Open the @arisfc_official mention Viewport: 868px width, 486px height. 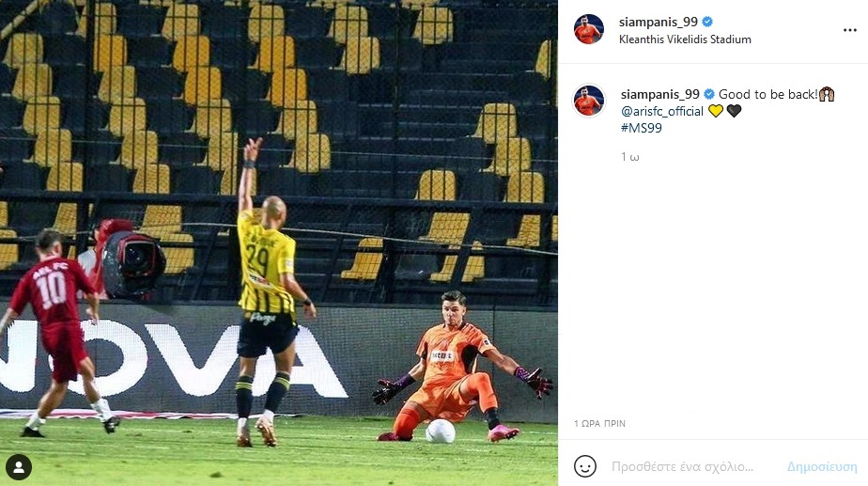pyautogui.click(x=662, y=111)
